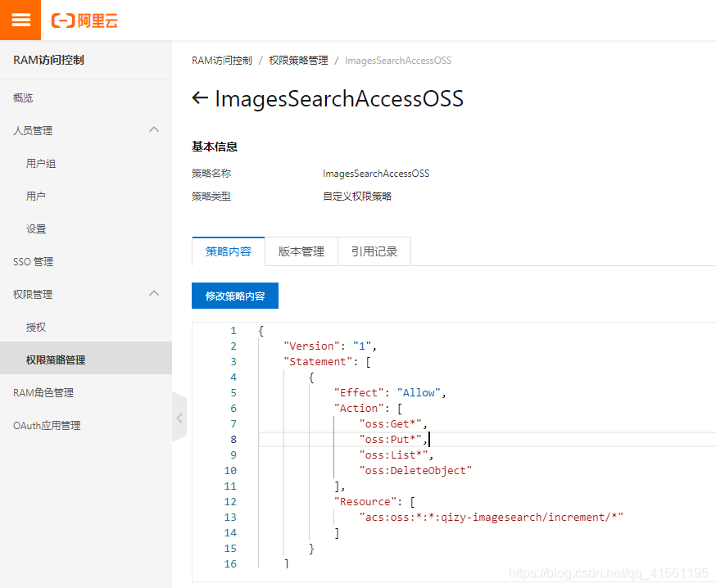This screenshot has height=588, width=716.
Task: Click the 策略名称 label
Action: [211, 174]
